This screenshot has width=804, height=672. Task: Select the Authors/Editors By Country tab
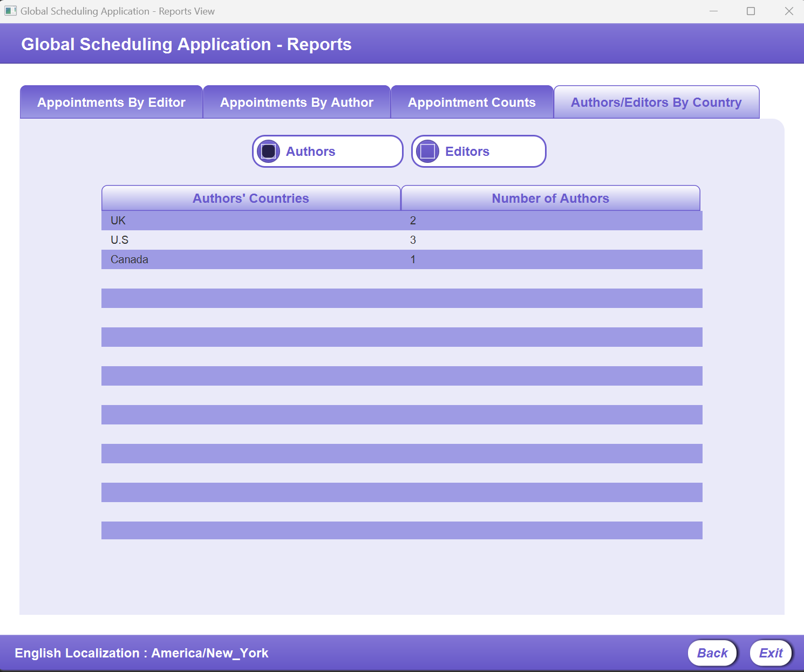click(656, 102)
